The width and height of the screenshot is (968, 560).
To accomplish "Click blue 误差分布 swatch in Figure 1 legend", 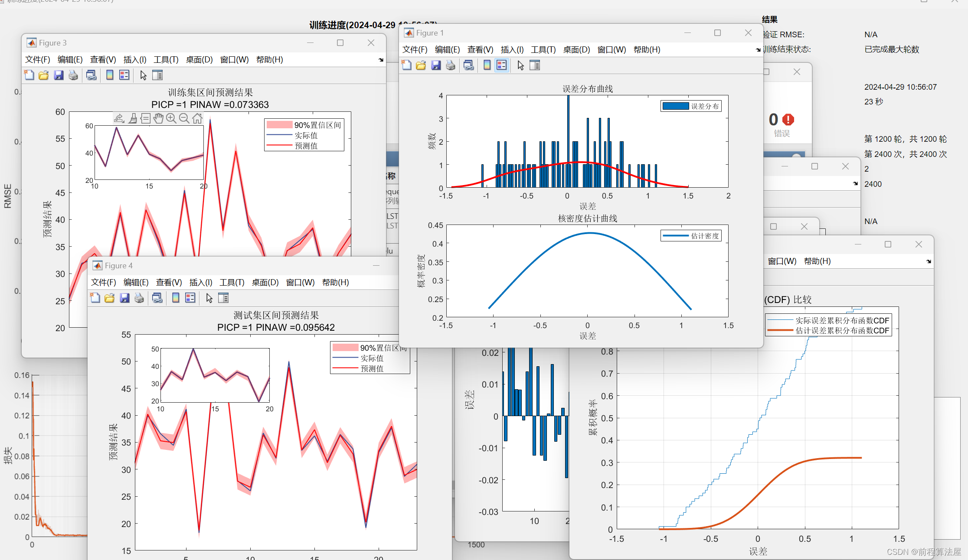I will pos(676,106).
